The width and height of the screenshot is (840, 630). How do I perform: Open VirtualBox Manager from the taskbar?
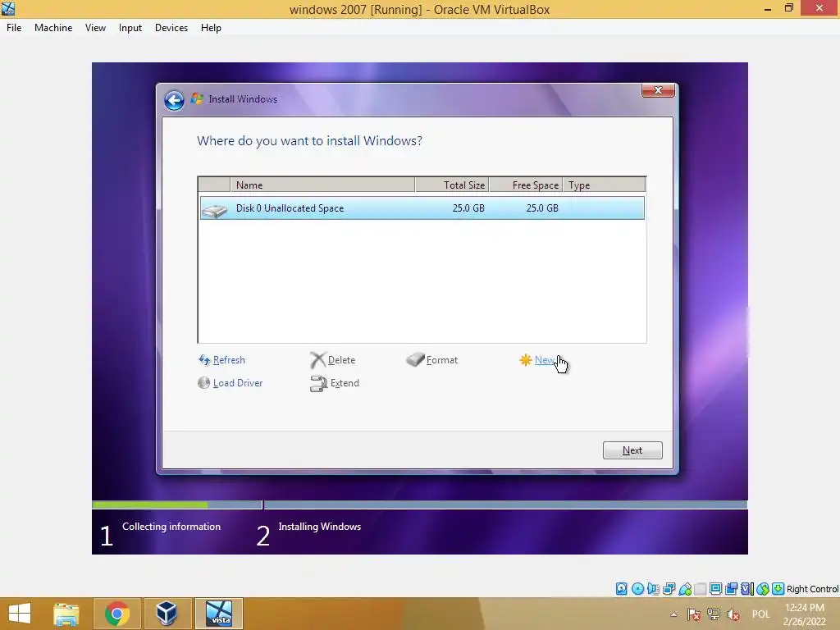point(167,614)
